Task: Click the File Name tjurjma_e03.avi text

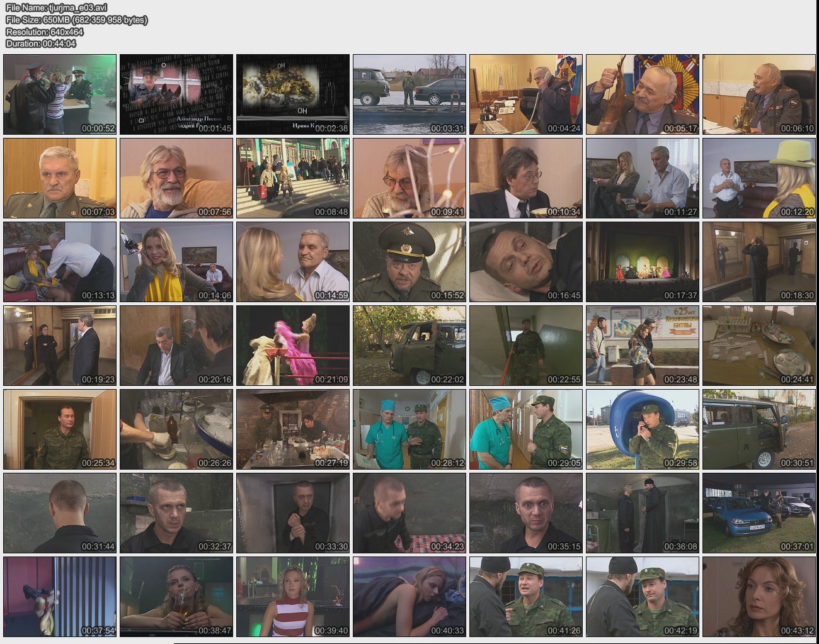Action: 56,8
